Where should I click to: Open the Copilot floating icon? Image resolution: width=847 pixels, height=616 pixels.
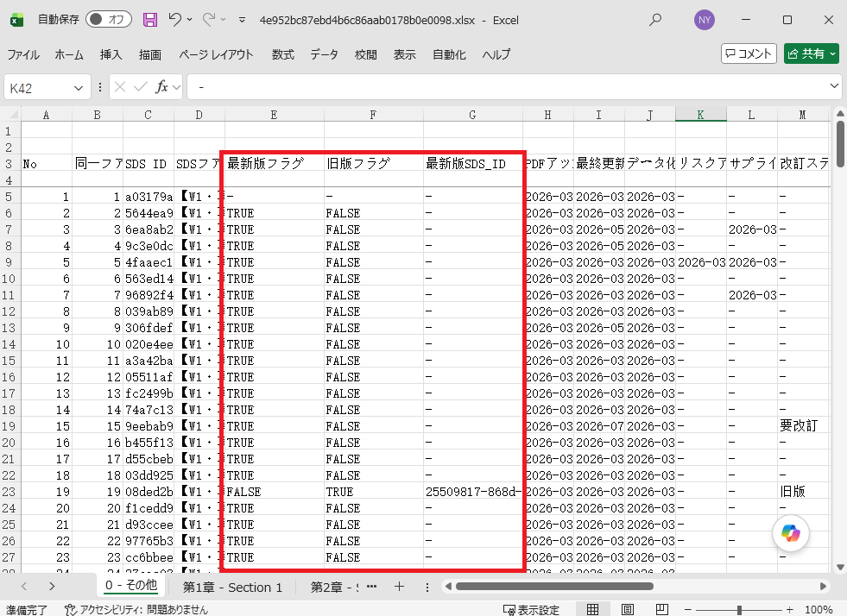tap(790, 533)
